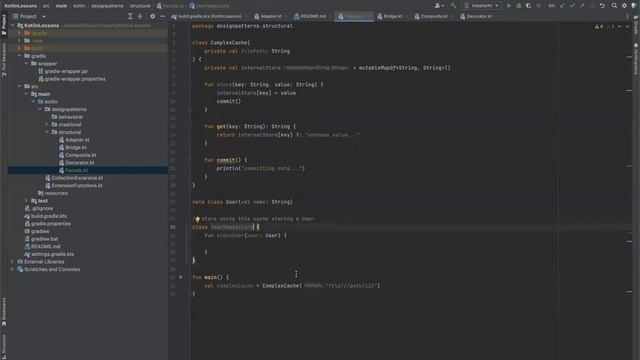Hide the Project tool window
640x360 pixels.
162,16
